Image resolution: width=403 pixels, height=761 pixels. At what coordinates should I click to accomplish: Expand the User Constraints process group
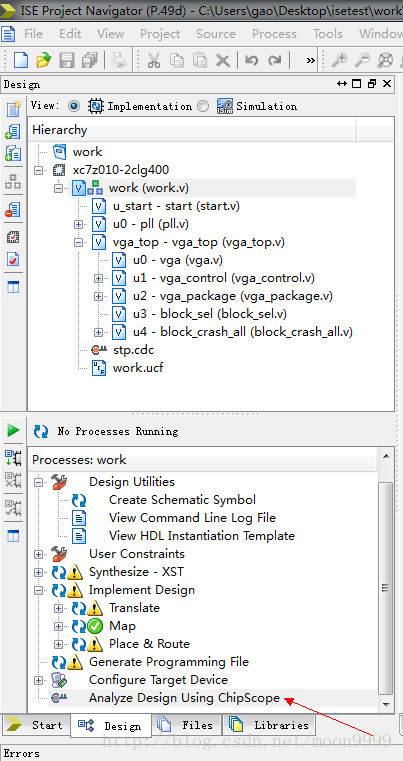39,554
